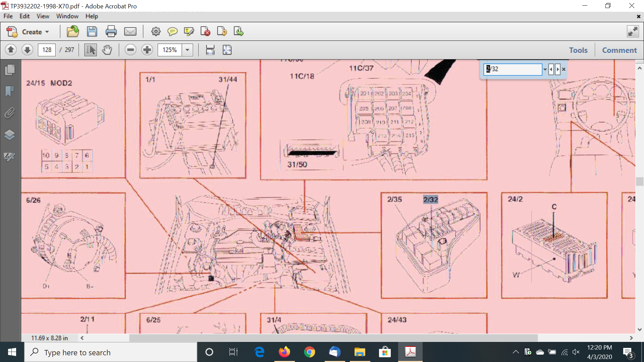Open the Tools pane
The height and width of the screenshot is (362, 644).
[x=578, y=50]
